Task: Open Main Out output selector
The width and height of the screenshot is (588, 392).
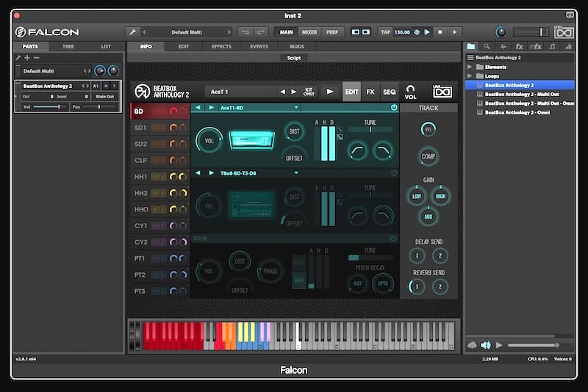Action: tap(104, 97)
